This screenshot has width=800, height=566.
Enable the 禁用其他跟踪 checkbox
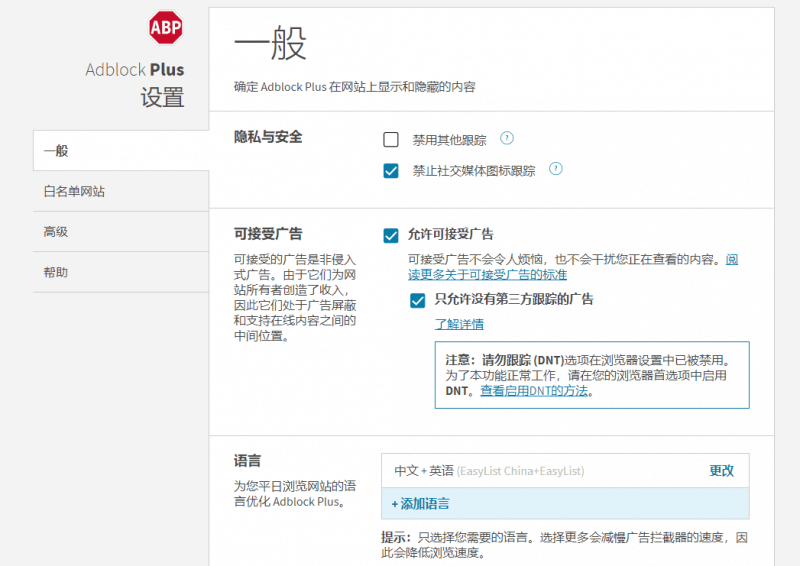(391, 139)
